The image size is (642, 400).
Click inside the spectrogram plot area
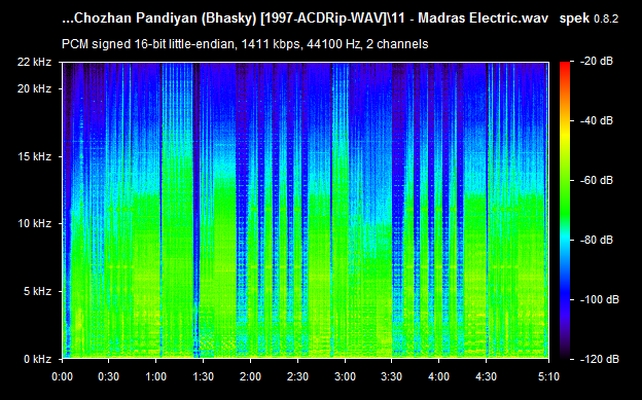[305, 210]
